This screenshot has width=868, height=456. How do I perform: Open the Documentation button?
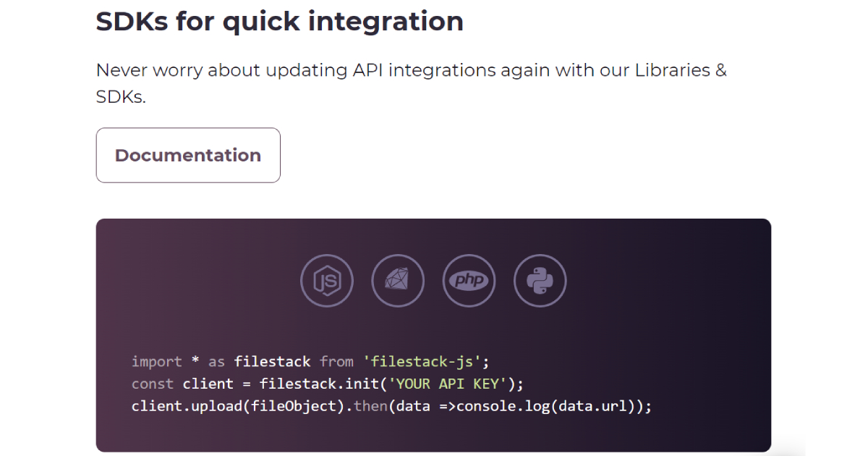[x=188, y=155]
